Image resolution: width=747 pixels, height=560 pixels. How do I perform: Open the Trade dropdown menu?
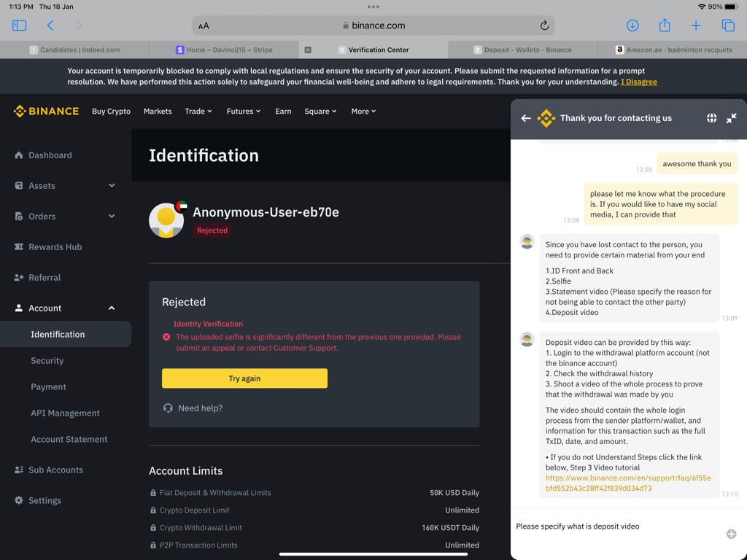(198, 111)
